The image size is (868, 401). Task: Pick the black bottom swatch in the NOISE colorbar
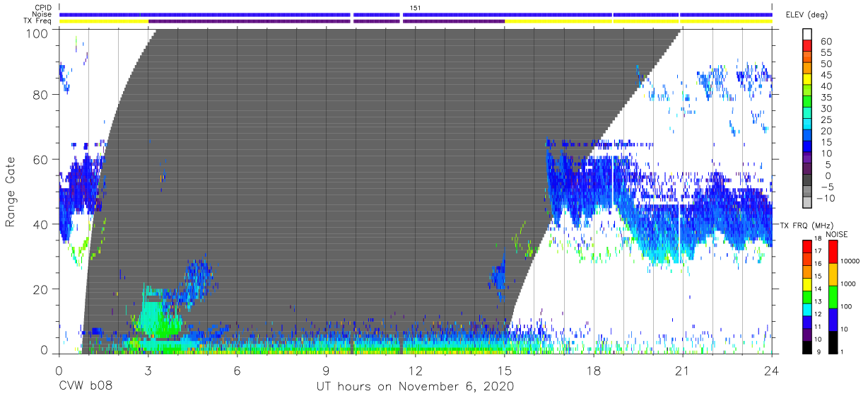(833, 342)
